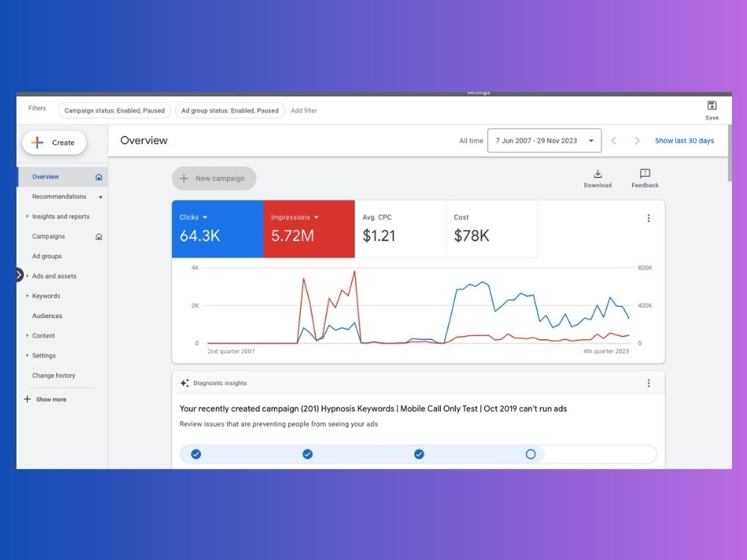Go to next date range arrow
This screenshot has width=747, height=560.
point(637,140)
